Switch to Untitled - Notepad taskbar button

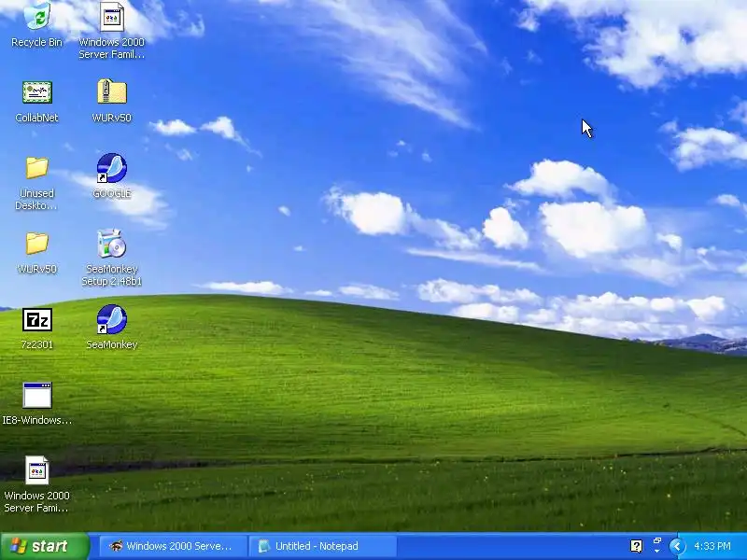[323, 546]
